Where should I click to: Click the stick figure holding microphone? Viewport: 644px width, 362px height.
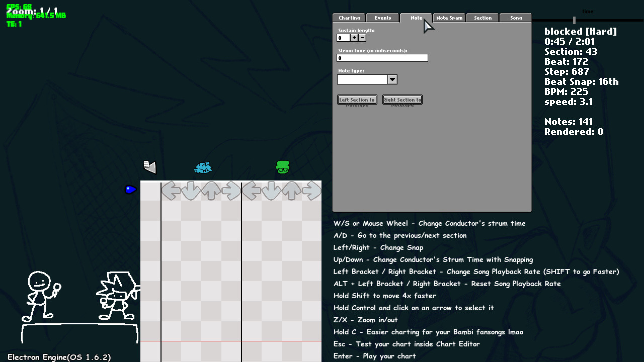click(x=41, y=297)
